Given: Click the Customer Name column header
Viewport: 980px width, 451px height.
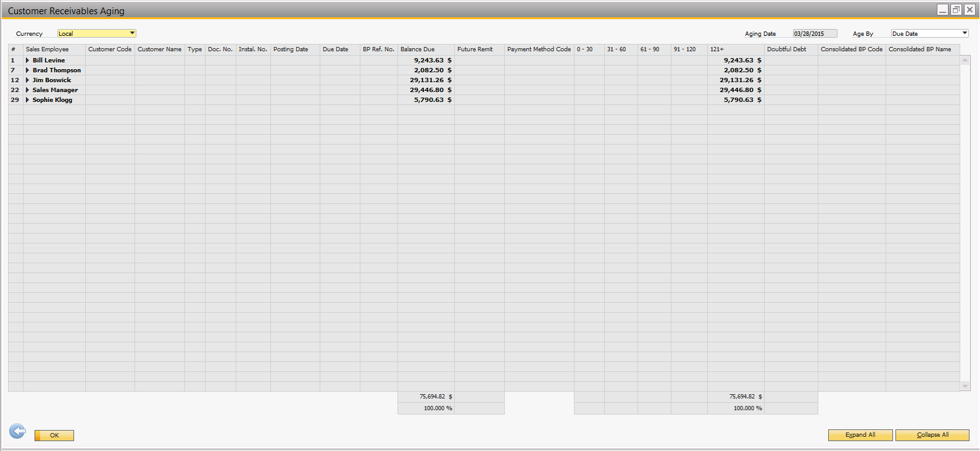Looking at the screenshot, I should (159, 49).
